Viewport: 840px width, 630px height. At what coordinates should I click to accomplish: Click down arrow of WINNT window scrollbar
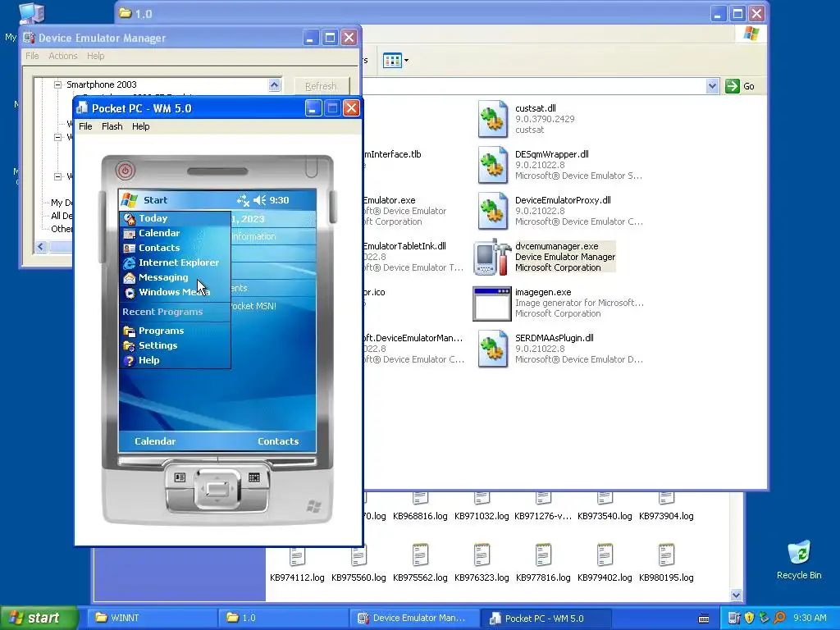pyautogui.click(x=736, y=595)
